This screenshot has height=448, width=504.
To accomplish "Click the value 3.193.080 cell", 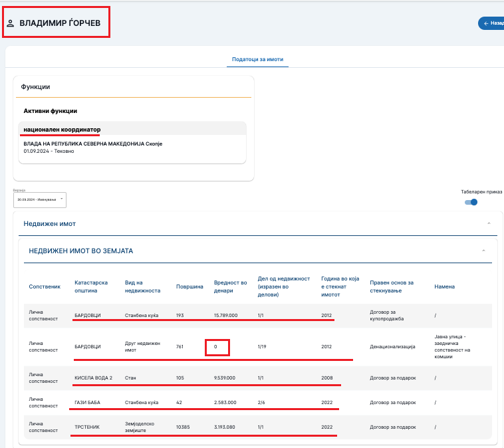I will [x=225, y=427].
